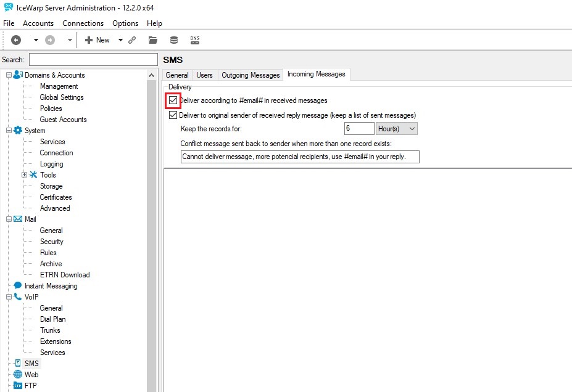
Task: Open the Options menu
Action: pyautogui.click(x=125, y=23)
